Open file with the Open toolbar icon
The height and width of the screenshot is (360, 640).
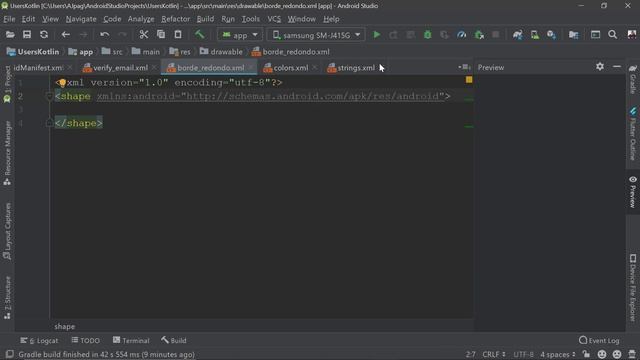[10, 35]
